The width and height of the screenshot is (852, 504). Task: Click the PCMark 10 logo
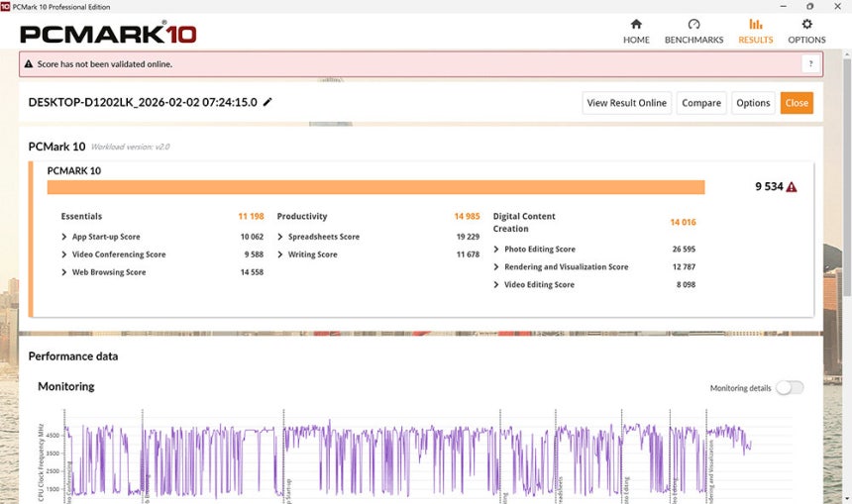click(x=108, y=34)
